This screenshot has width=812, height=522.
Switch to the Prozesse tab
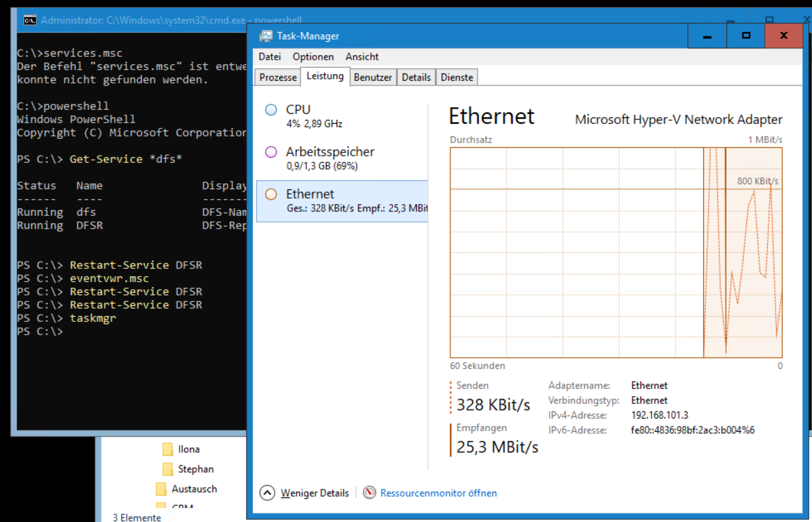278,78
